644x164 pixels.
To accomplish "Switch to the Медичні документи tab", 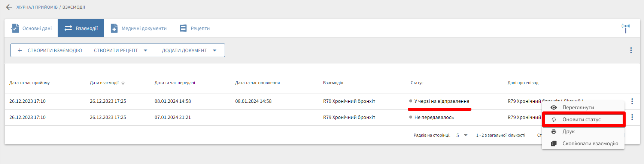I will [139, 29].
